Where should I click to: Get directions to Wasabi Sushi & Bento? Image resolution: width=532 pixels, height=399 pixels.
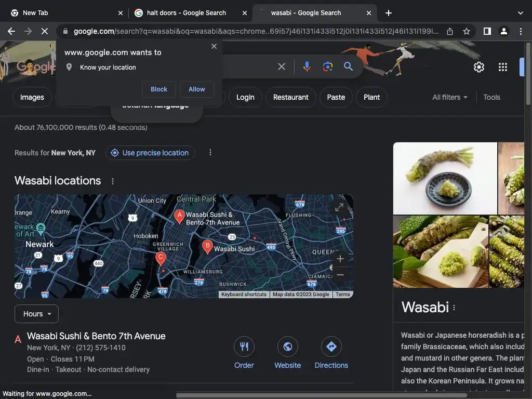click(331, 353)
